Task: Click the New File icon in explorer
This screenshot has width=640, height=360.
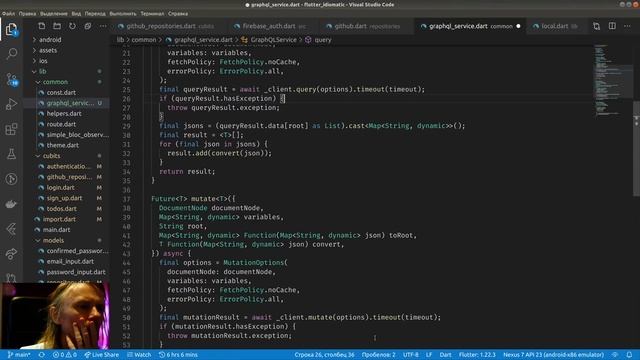Action: (42, 26)
